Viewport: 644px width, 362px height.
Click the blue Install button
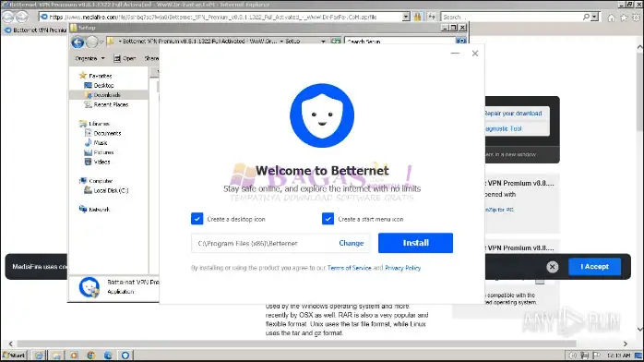pos(415,243)
